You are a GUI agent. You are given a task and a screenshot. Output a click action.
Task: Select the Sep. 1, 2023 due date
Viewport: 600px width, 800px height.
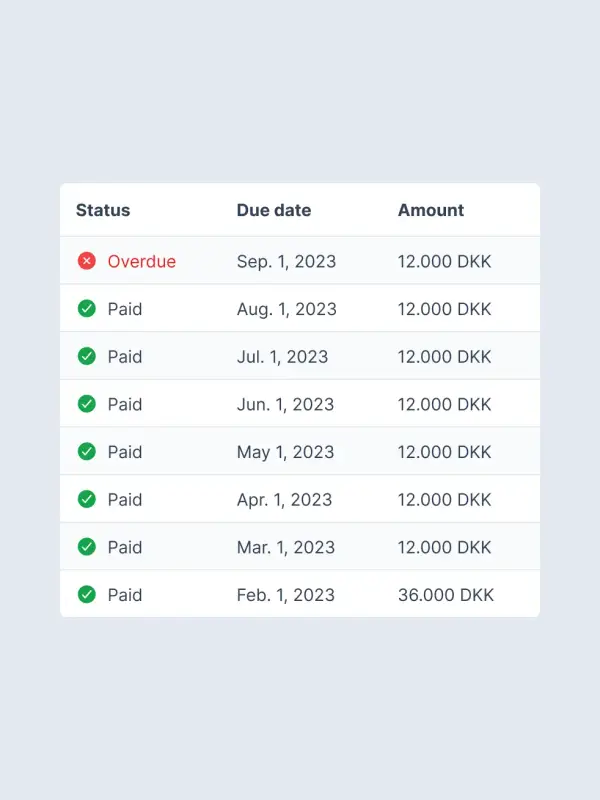coord(286,261)
